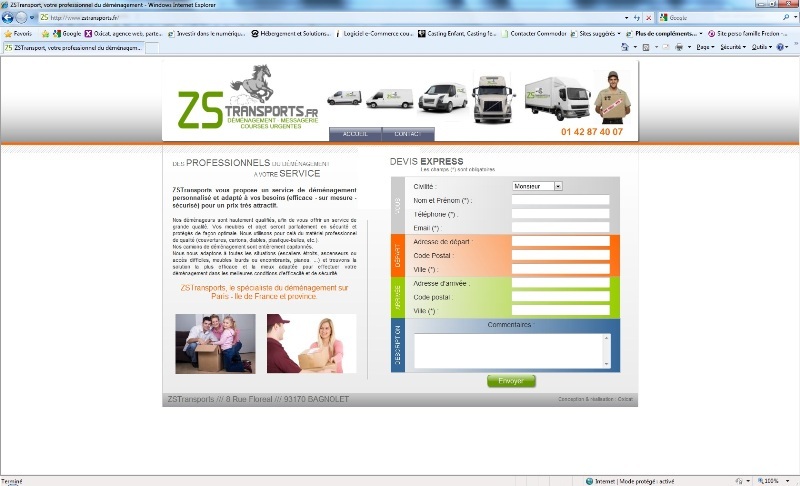
Task: Open a new blank tab
Action: [x=152, y=48]
